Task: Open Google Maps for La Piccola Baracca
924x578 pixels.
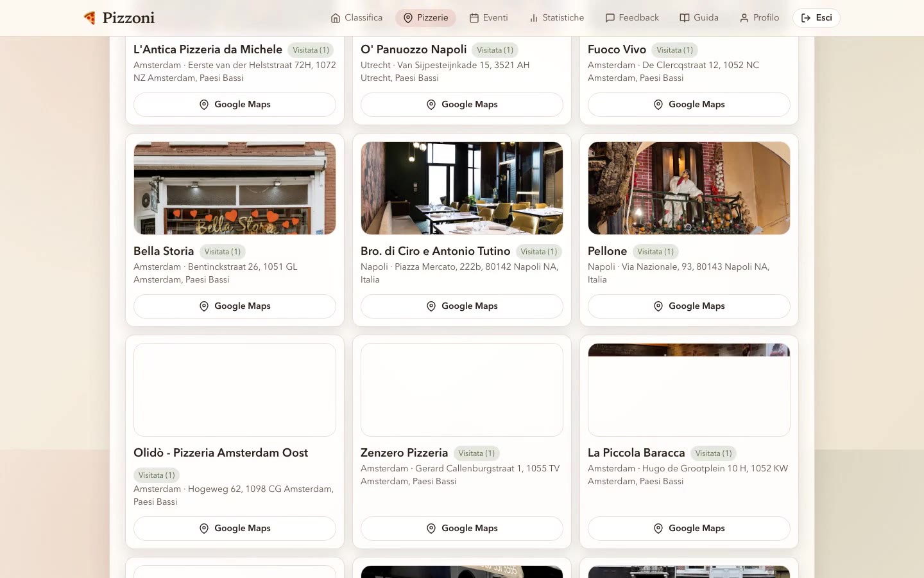Action: click(x=689, y=529)
